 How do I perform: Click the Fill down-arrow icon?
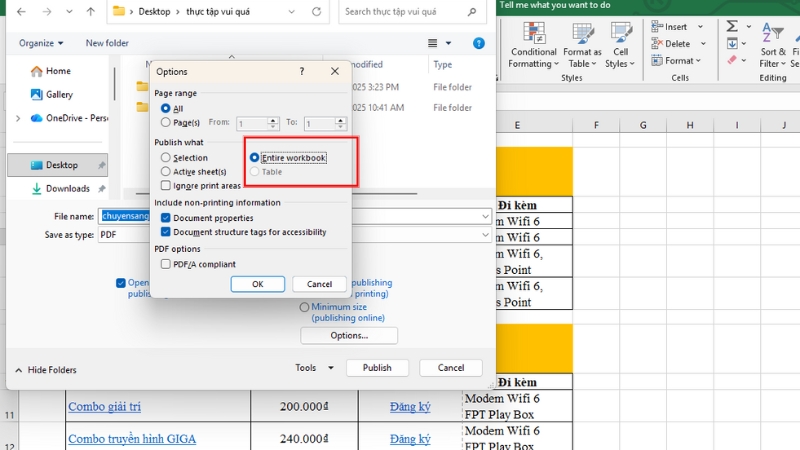point(732,43)
